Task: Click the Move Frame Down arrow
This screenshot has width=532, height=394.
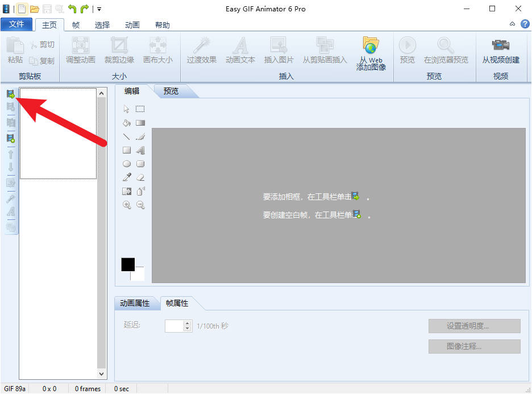Action: point(11,167)
